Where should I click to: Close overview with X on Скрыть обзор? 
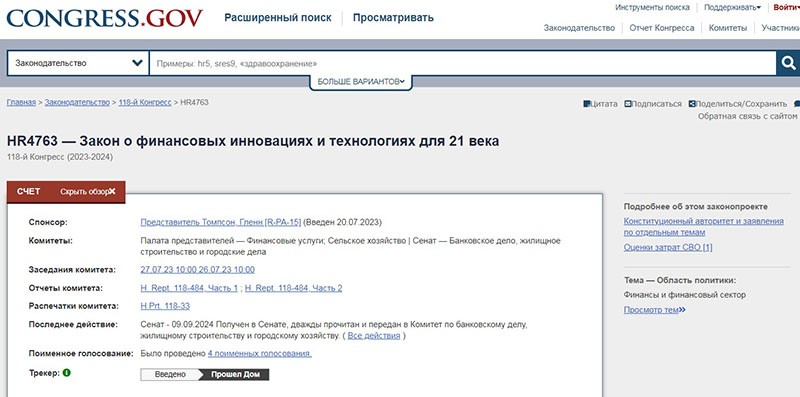point(112,191)
